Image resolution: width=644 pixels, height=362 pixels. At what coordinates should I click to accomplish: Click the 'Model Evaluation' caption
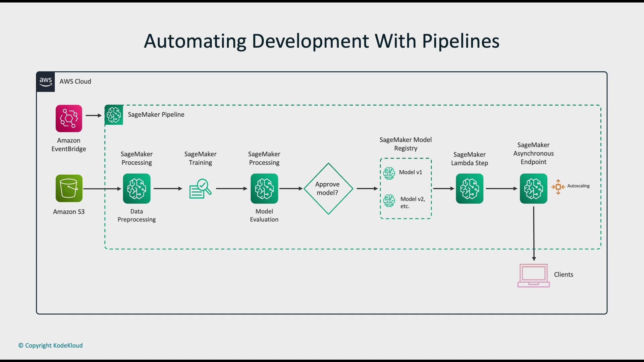(264, 216)
